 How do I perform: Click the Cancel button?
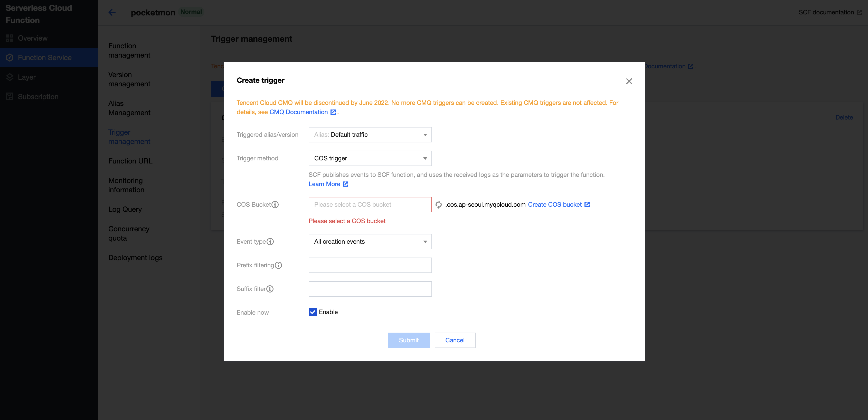pos(455,340)
